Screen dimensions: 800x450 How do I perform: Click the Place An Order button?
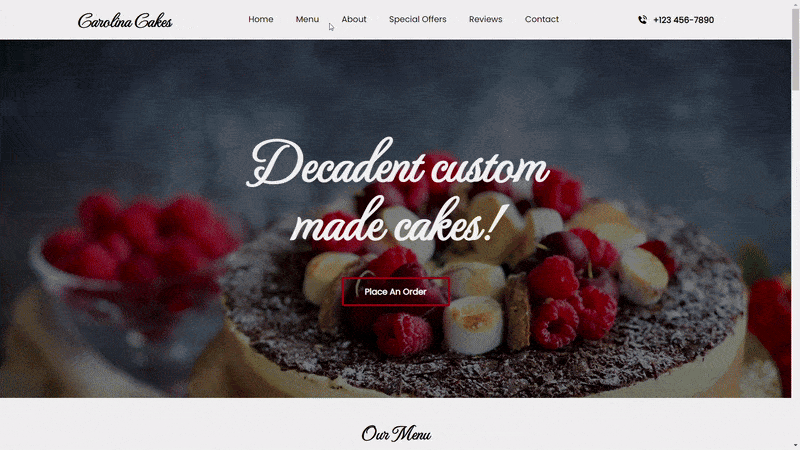coord(395,292)
